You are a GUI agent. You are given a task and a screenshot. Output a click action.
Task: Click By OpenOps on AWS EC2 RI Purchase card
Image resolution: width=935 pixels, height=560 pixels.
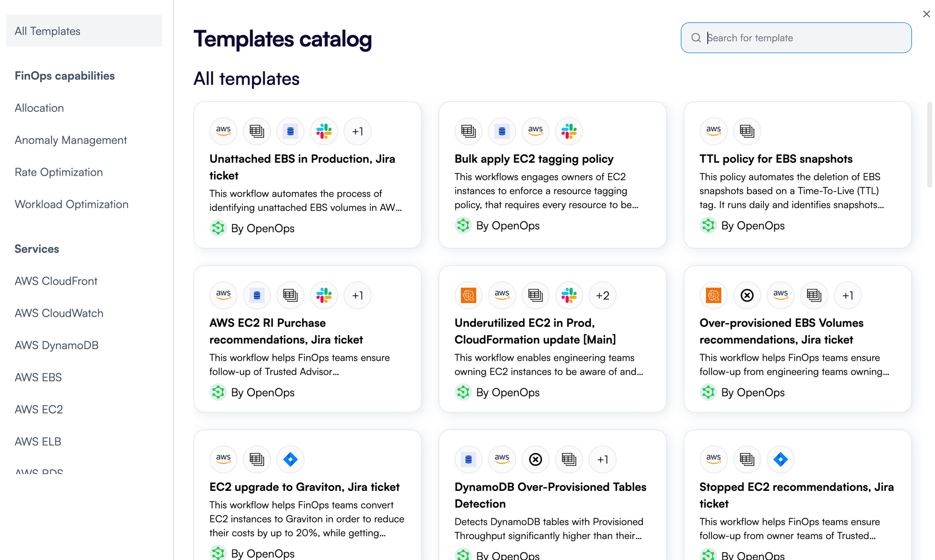pyautogui.click(x=263, y=392)
